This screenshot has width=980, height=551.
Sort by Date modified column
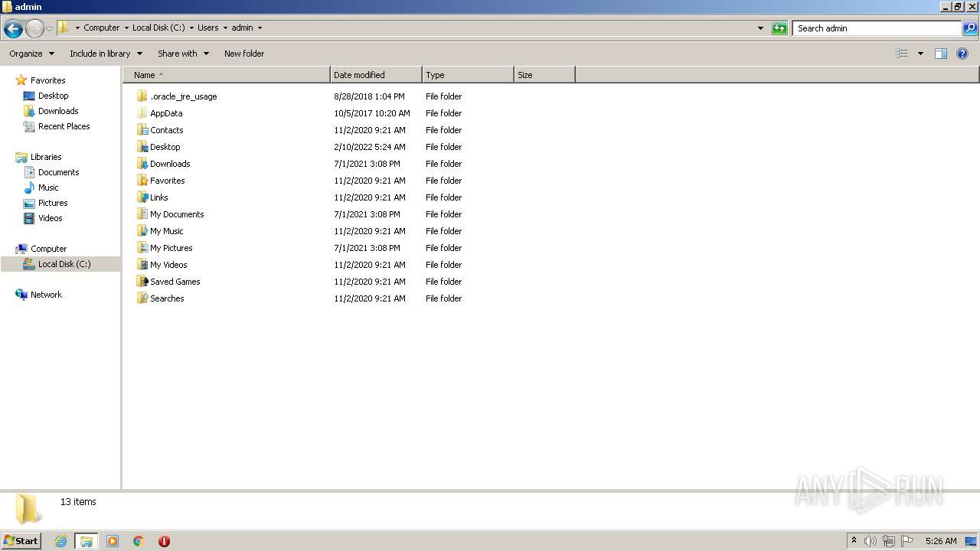tap(376, 75)
